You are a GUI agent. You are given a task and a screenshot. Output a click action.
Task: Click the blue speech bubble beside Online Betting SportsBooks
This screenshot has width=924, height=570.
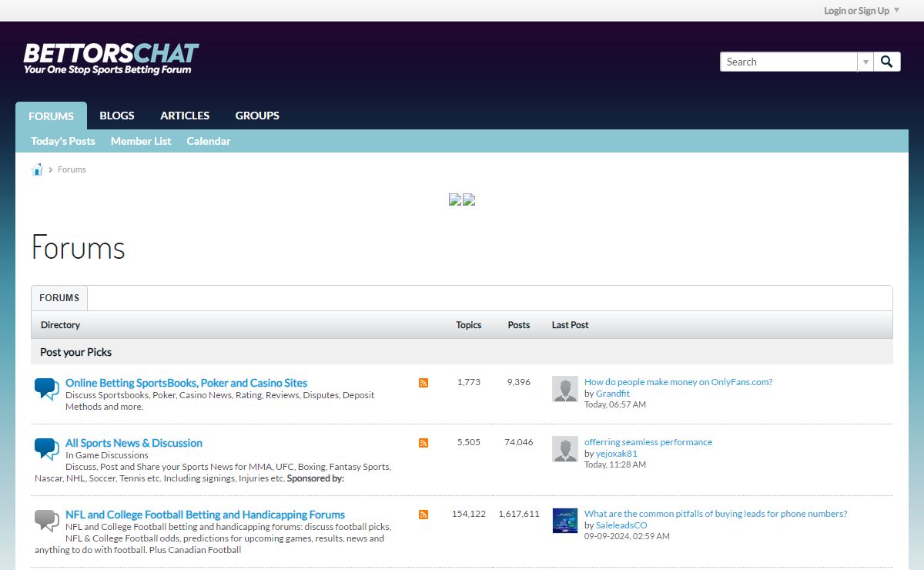click(46, 388)
